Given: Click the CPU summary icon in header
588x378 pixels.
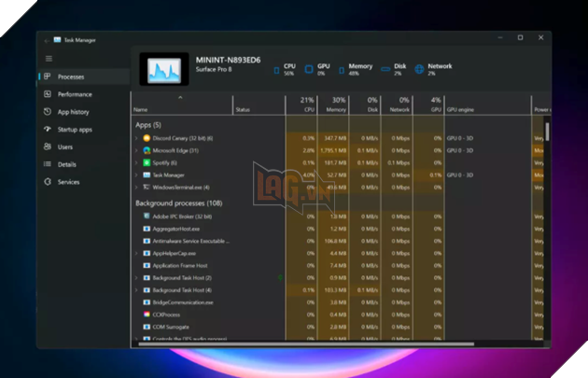Looking at the screenshot, I should 276,71.
